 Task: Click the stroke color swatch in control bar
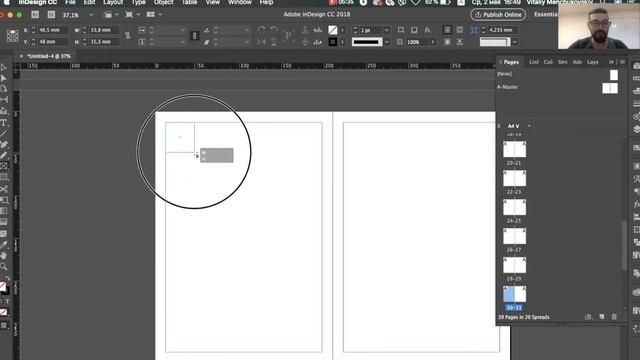(x=333, y=42)
